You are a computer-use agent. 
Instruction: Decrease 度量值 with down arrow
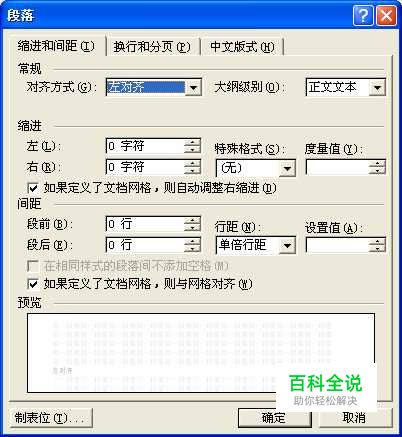(377, 171)
